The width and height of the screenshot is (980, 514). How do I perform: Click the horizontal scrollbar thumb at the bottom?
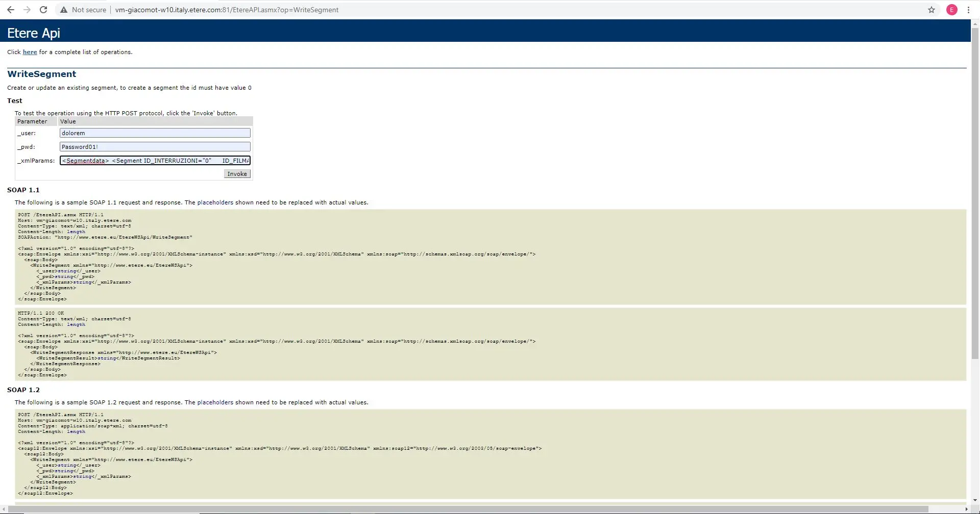coord(459,509)
